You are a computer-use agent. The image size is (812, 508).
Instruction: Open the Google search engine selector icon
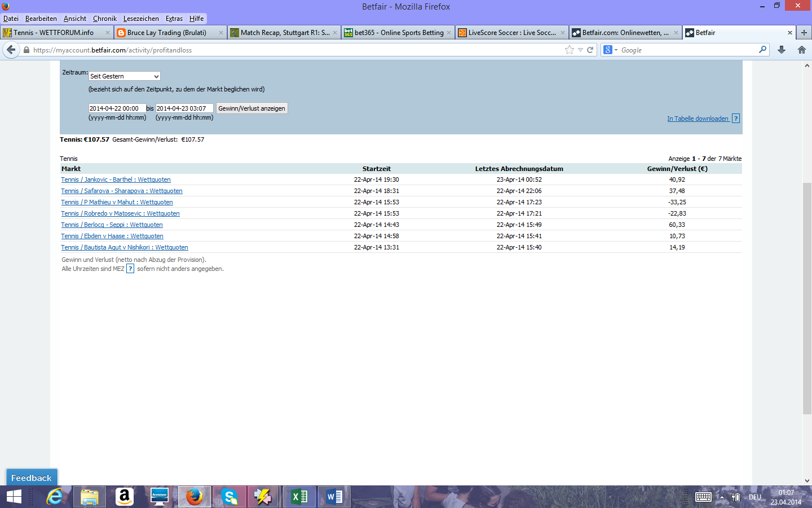610,50
